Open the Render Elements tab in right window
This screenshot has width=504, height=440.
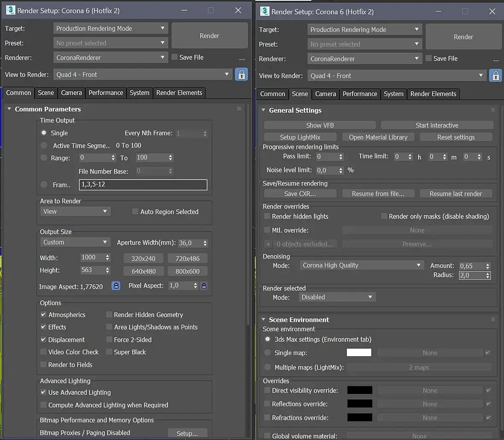(433, 94)
